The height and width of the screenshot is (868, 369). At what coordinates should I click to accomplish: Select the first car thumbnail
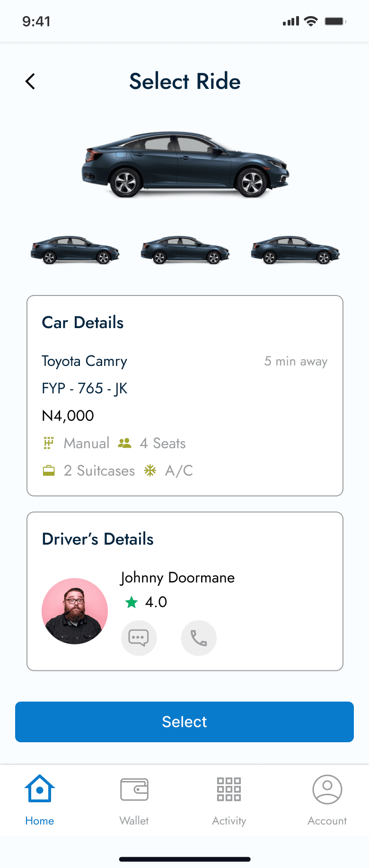point(75,250)
